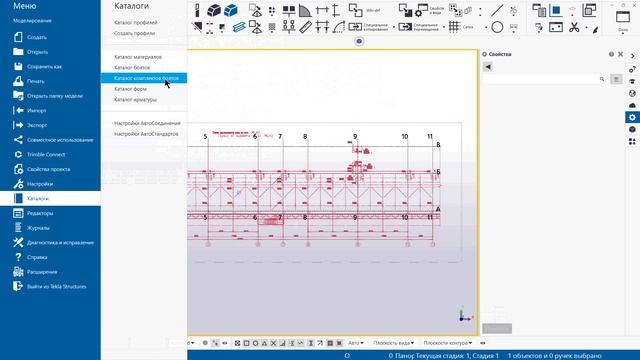Viewport: 640px width, 360px height.
Task: Click the scissors cut tool icon
Action: (x=574, y=27)
